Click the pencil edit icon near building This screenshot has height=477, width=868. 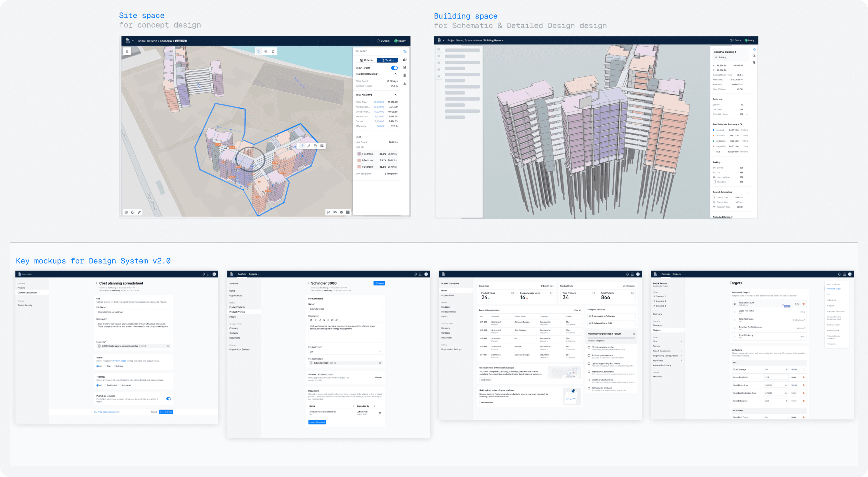[309, 146]
